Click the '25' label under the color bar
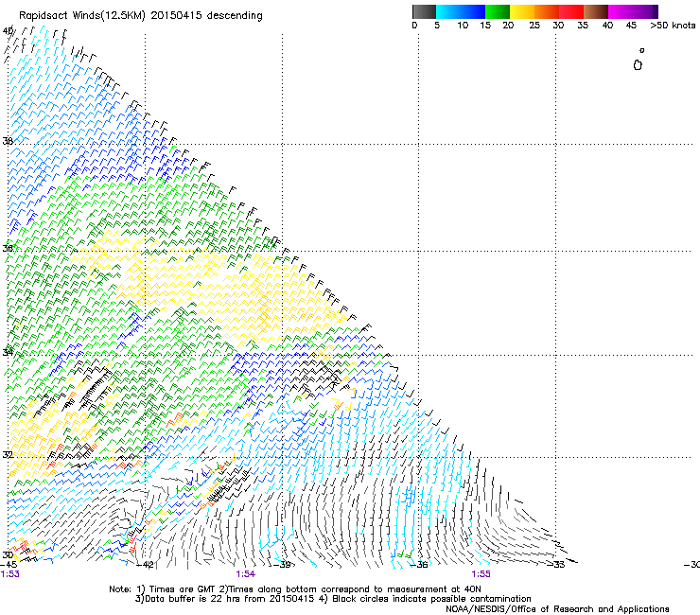 [534, 26]
